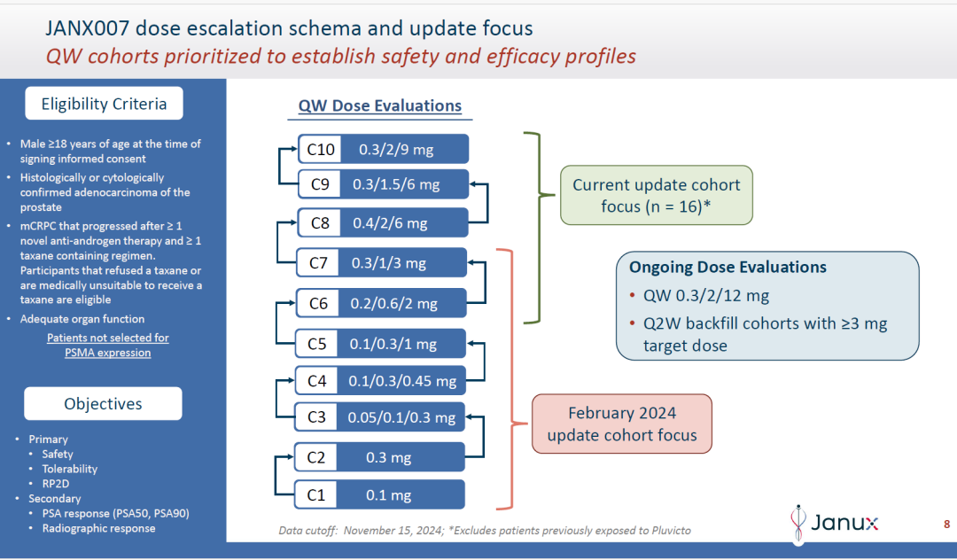
Task: Click 'Radiographic response' item
Action: tap(99, 528)
